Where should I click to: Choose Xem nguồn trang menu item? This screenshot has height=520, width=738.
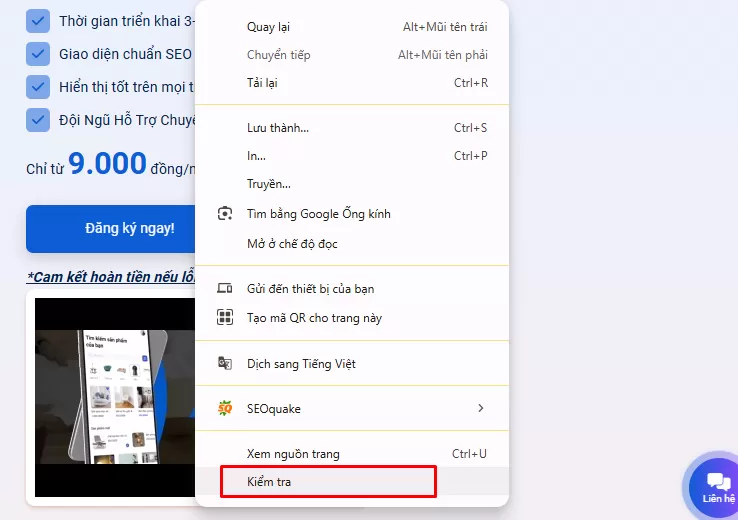point(293,454)
